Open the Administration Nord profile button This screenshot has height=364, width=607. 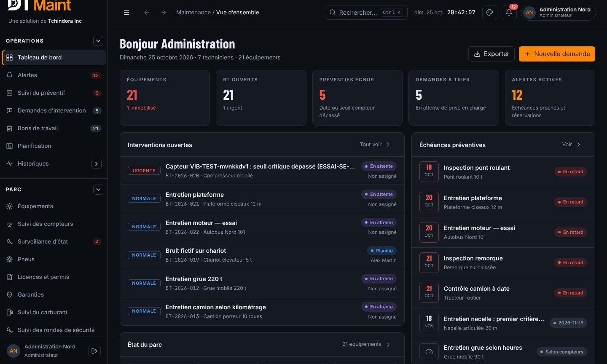pos(559,13)
